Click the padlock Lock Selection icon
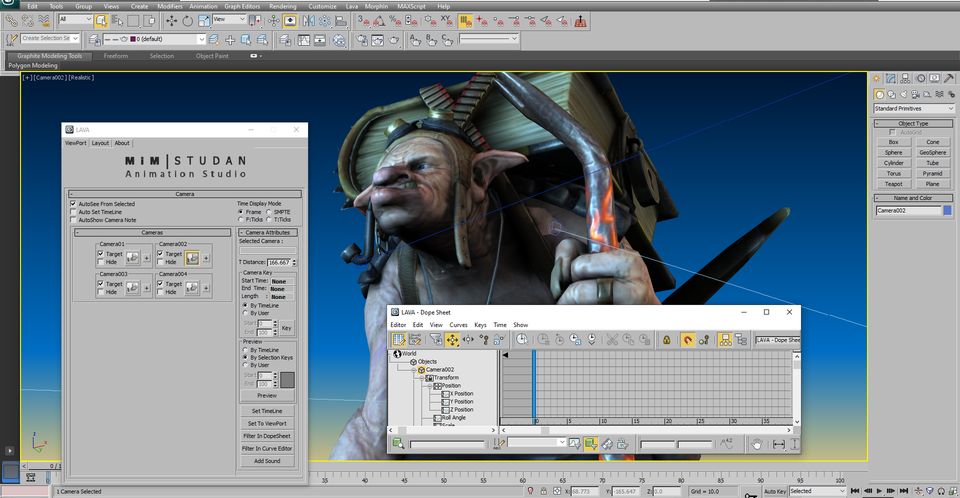Viewport: 960px width, 498px height. (x=665, y=340)
